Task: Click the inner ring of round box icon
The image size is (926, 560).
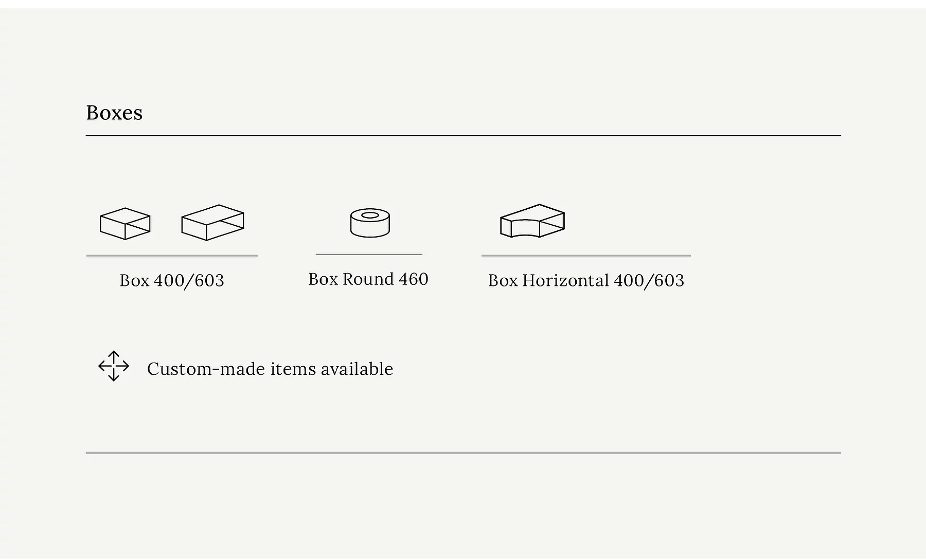Action: click(x=370, y=215)
